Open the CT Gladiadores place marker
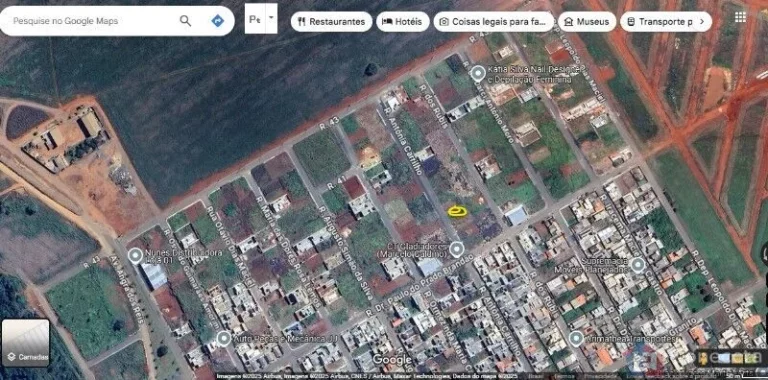The image size is (768, 380). tap(456, 249)
